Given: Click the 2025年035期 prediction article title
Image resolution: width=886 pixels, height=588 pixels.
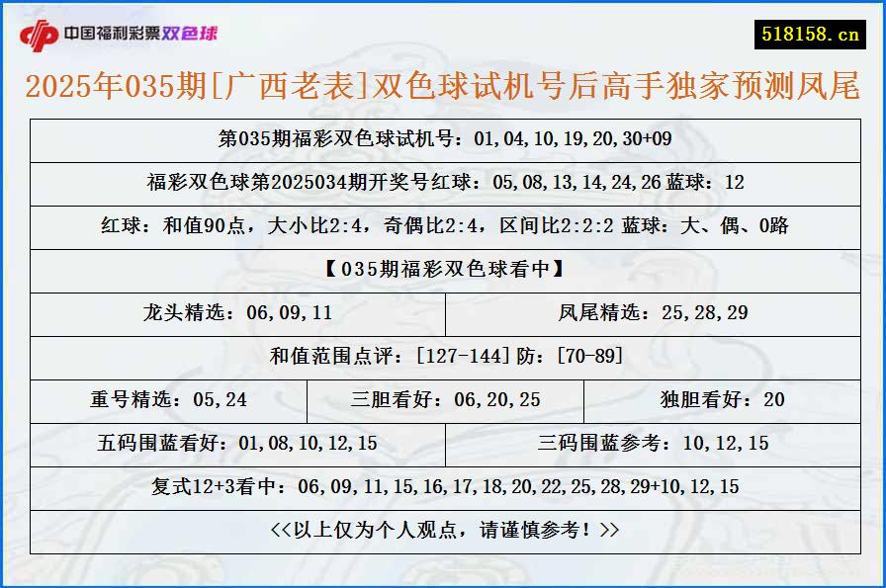Looking at the screenshot, I should pyautogui.click(x=443, y=88).
